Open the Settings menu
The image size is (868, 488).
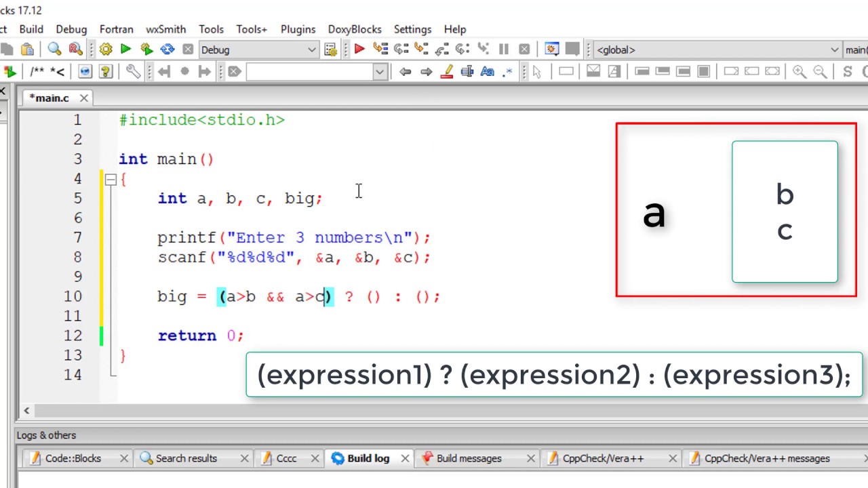[412, 29]
